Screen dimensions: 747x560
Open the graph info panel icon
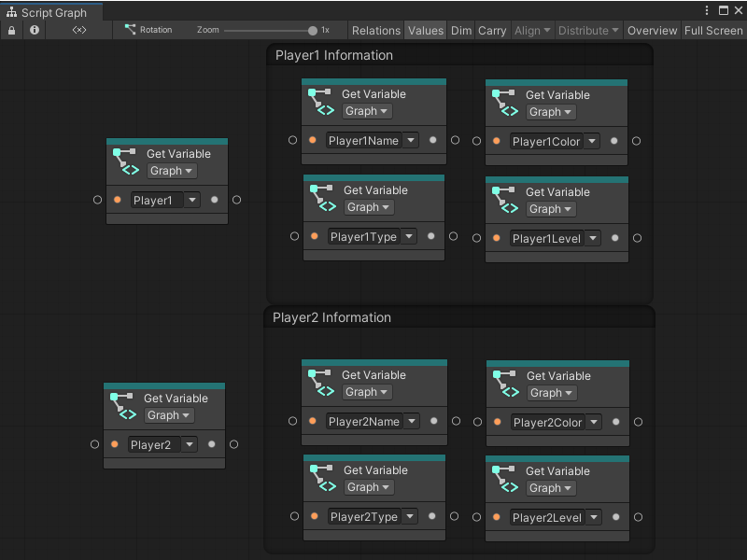click(34, 30)
